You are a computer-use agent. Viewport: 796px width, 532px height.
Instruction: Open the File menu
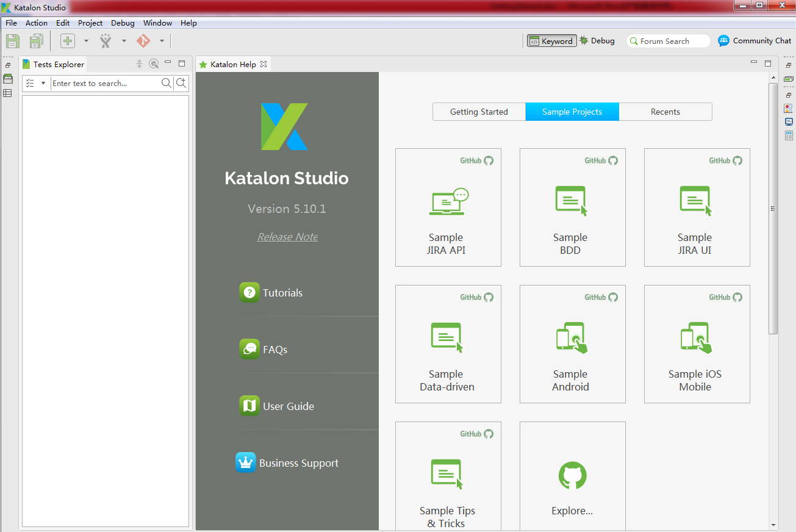pyautogui.click(x=11, y=23)
